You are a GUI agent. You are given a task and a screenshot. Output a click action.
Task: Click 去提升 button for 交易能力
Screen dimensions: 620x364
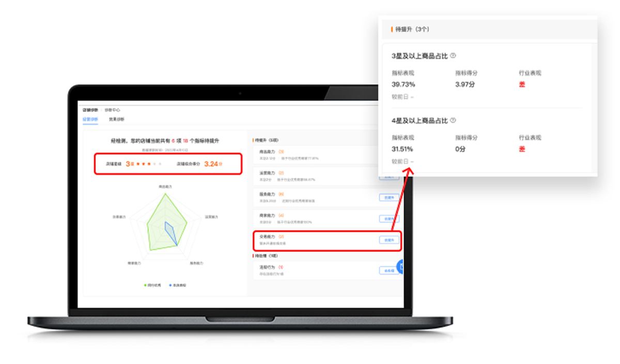[x=389, y=240]
